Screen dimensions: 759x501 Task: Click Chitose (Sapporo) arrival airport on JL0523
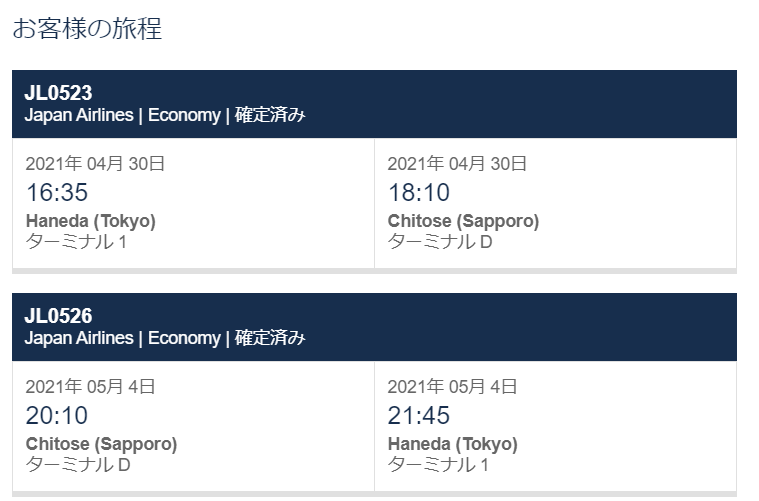coord(463,221)
